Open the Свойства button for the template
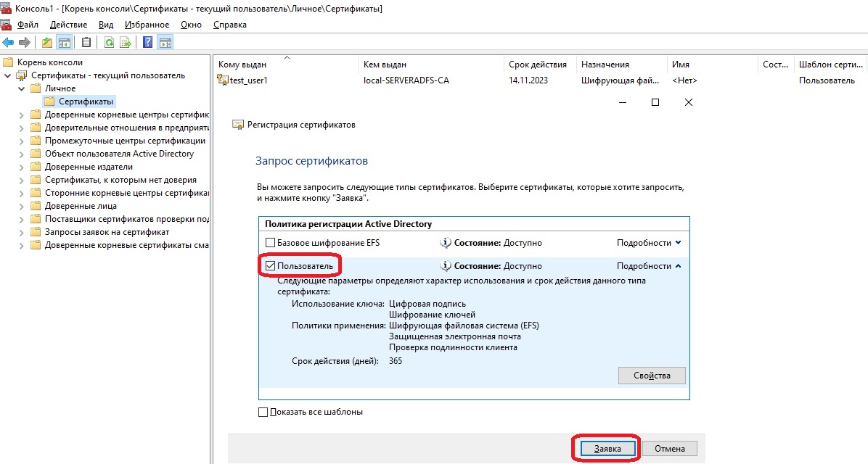 [651, 376]
